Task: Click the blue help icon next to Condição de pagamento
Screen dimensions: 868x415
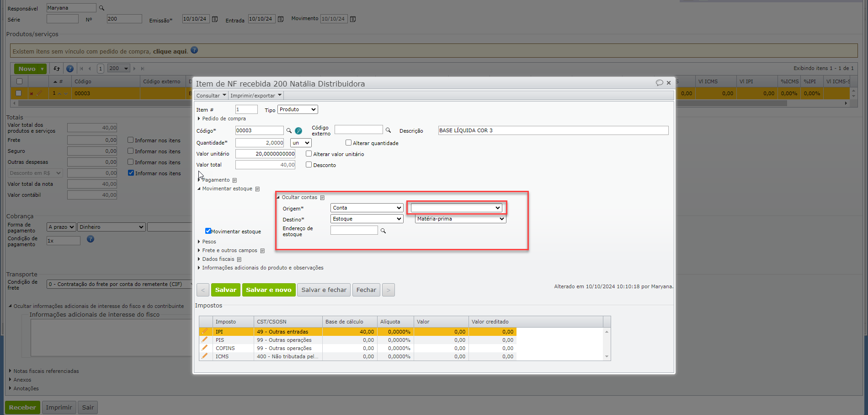Action: 91,239
